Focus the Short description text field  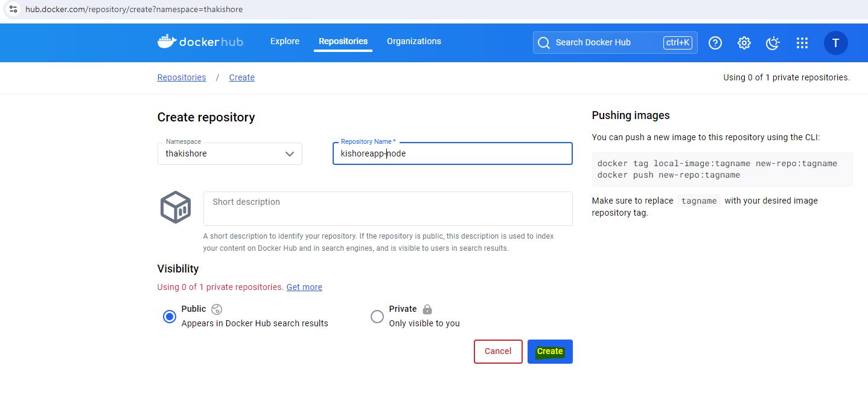pos(388,208)
